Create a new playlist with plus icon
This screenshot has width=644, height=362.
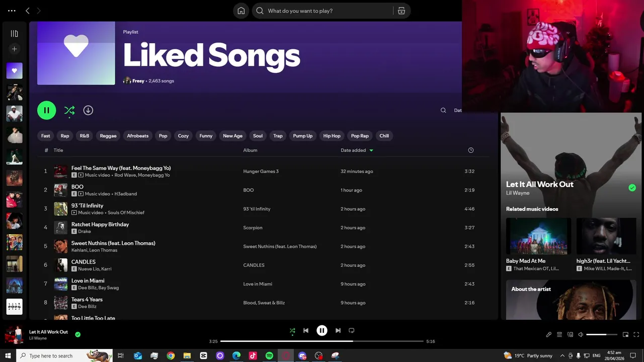pos(14,49)
